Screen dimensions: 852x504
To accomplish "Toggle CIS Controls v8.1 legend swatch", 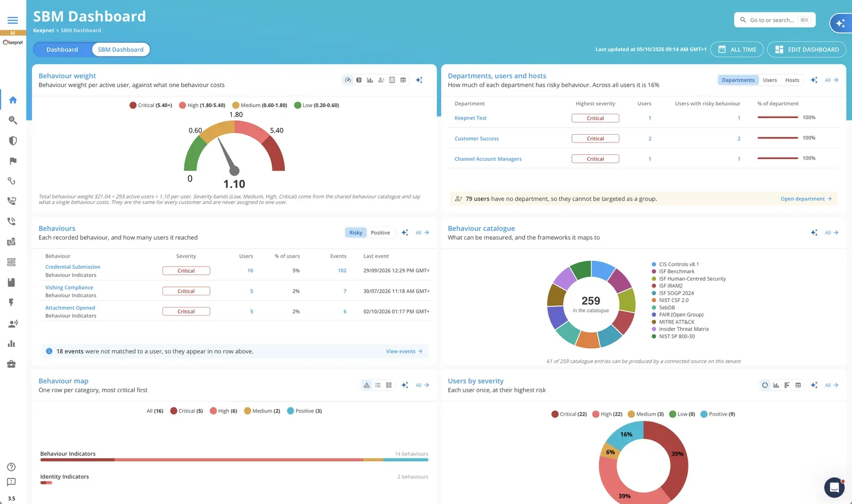I will click(x=654, y=265).
